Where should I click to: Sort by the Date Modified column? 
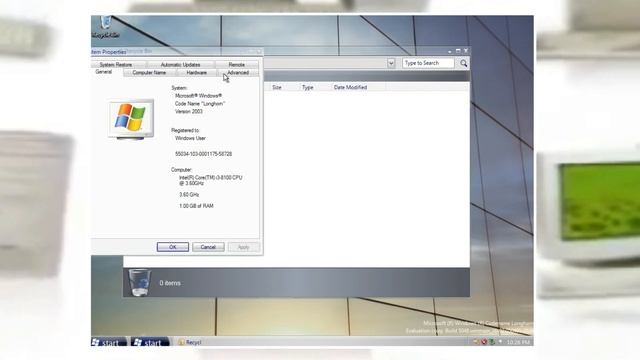pyautogui.click(x=350, y=87)
